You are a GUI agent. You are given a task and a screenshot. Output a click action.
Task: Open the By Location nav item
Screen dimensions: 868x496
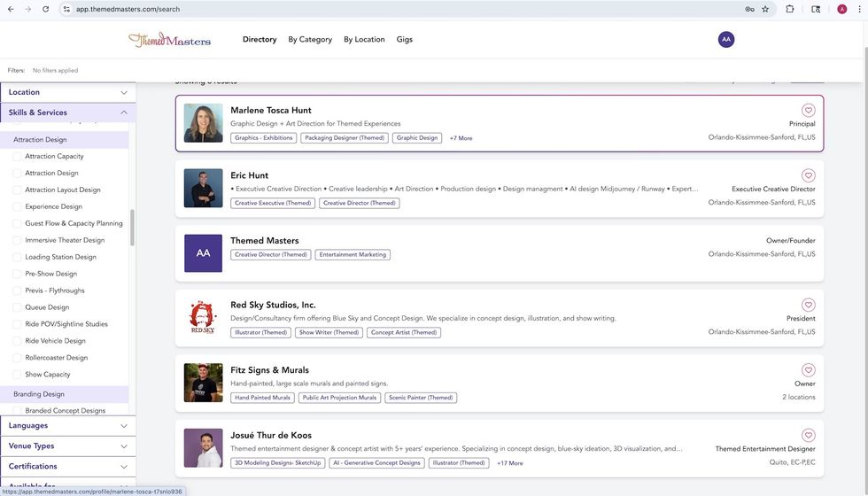click(364, 39)
